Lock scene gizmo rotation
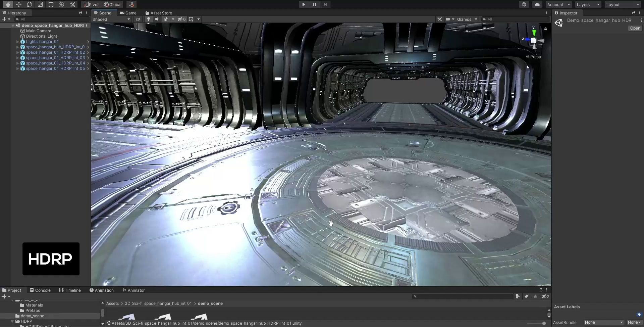The height and width of the screenshot is (327, 644). pyautogui.click(x=545, y=29)
